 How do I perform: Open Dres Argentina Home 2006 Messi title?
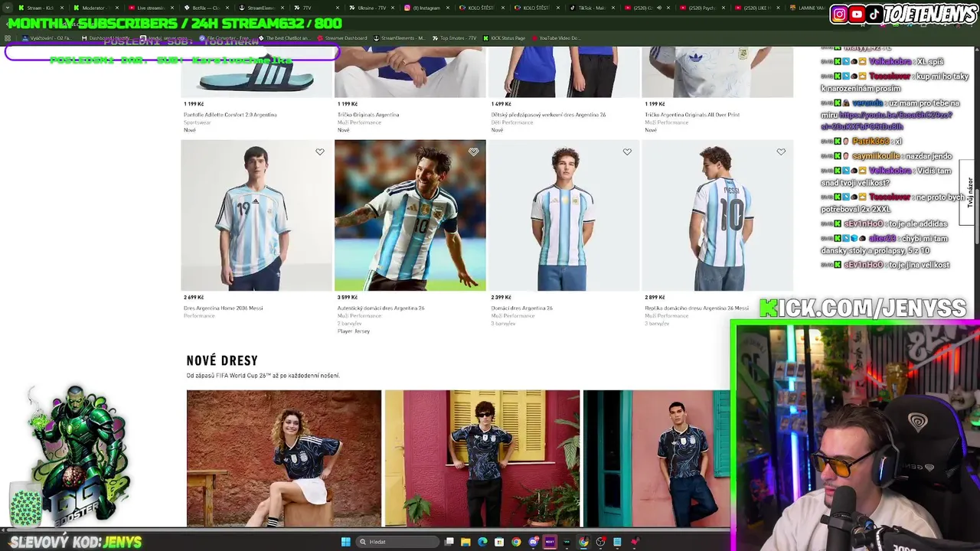[x=223, y=308]
